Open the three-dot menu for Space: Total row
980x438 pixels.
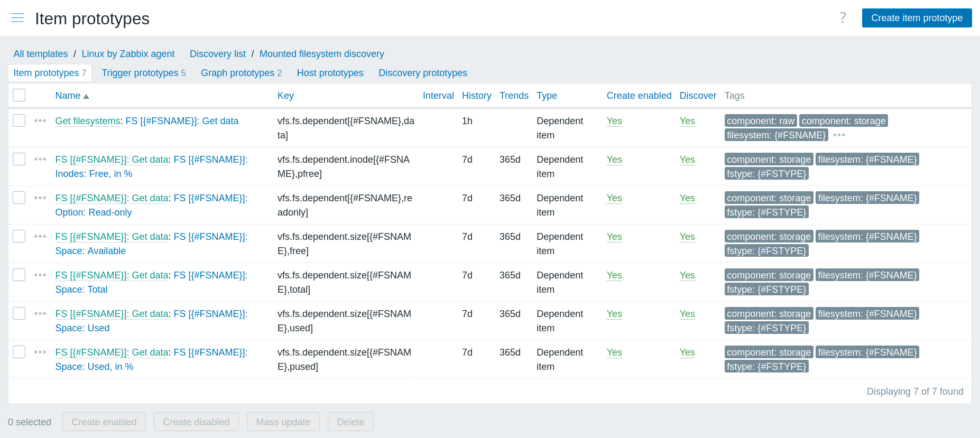[40, 275]
